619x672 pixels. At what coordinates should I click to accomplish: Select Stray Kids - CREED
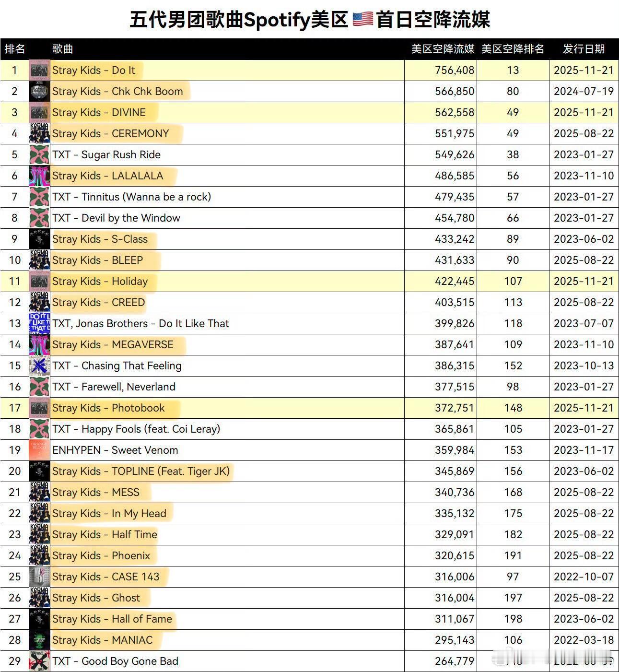point(98,302)
